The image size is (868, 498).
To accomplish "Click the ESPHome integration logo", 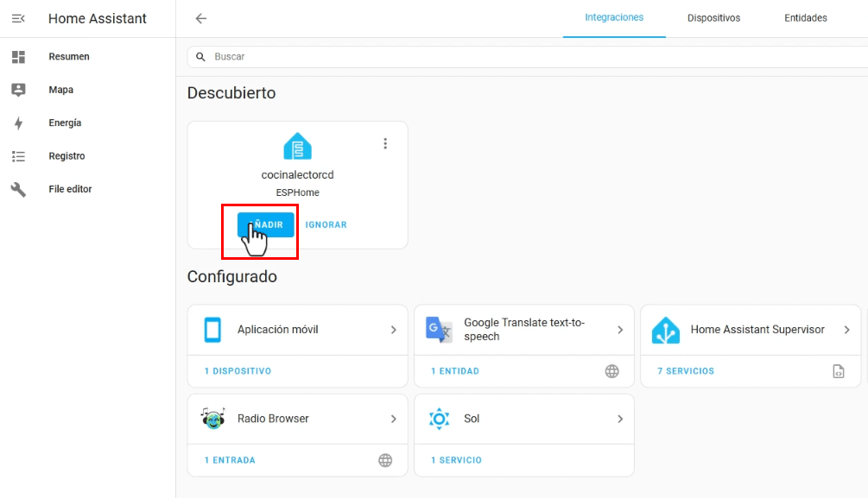I will click(297, 147).
